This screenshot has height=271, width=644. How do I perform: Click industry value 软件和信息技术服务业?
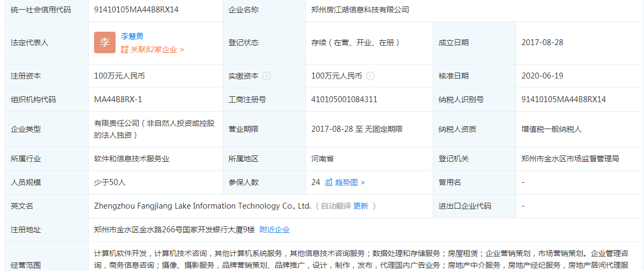pyautogui.click(x=132, y=159)
